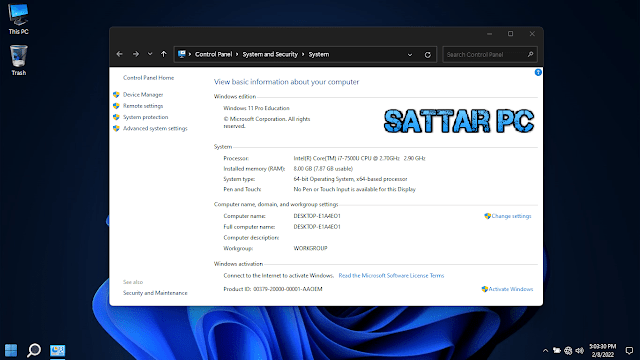The height and width of the screenshot is (360, 640).
Task: Open Control Panel Home
Action: pyautogui.click(x=149, y=78)
